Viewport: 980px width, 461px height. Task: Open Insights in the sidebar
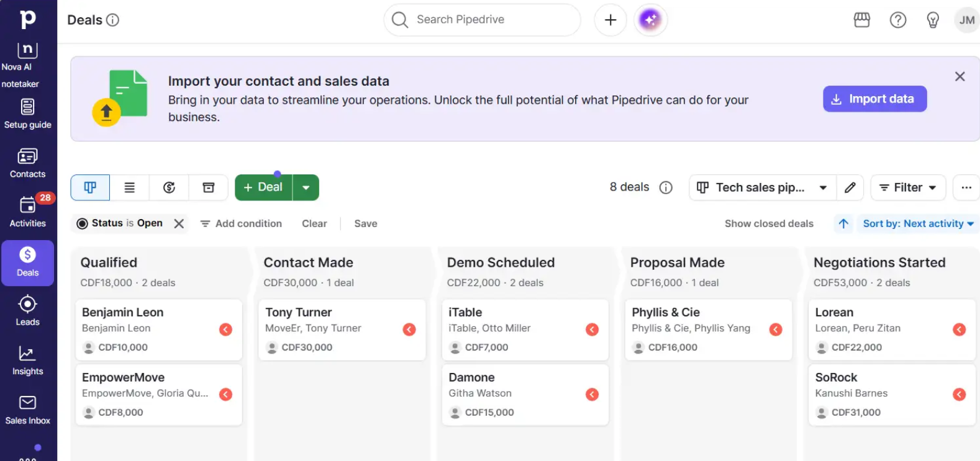pos(27,361)
